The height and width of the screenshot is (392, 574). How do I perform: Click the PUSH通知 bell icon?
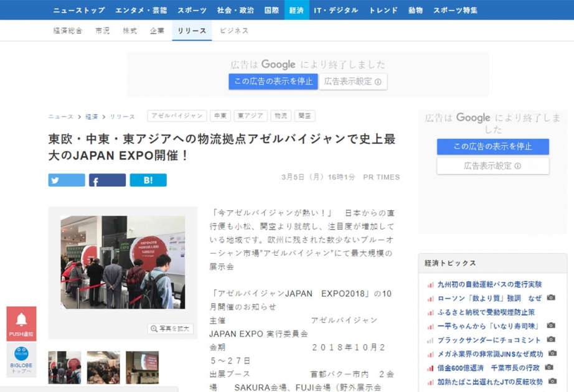tap(21, 320)
